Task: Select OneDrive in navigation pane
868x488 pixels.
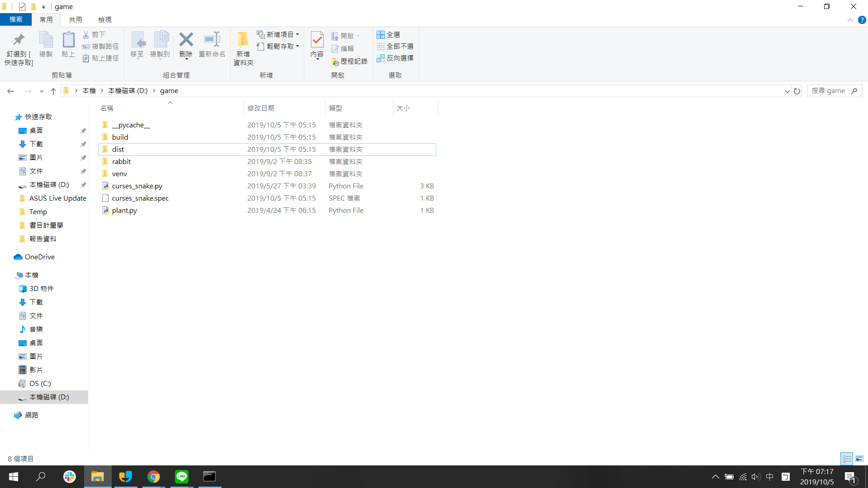Action: (39, 257)
